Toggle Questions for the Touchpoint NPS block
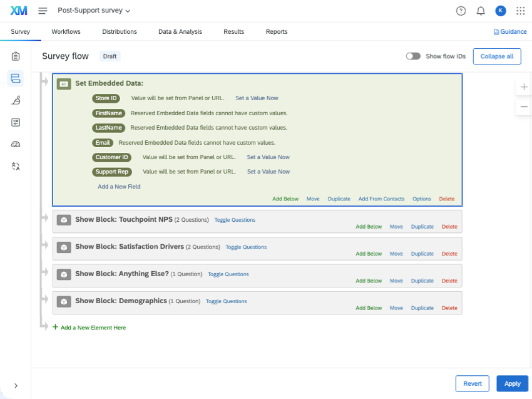Image resolution: width=532 pixels, height=399 pixels. tap(235, 220)
